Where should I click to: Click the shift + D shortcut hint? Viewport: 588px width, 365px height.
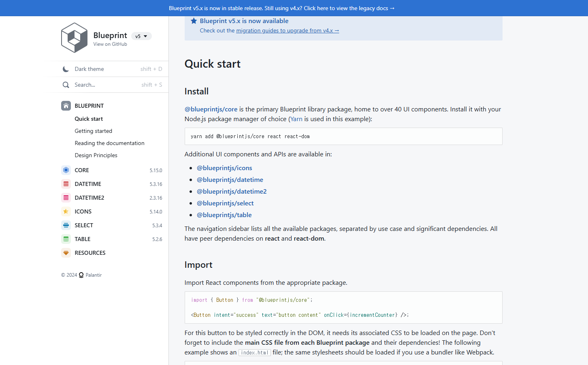click(x=151, y=69)
